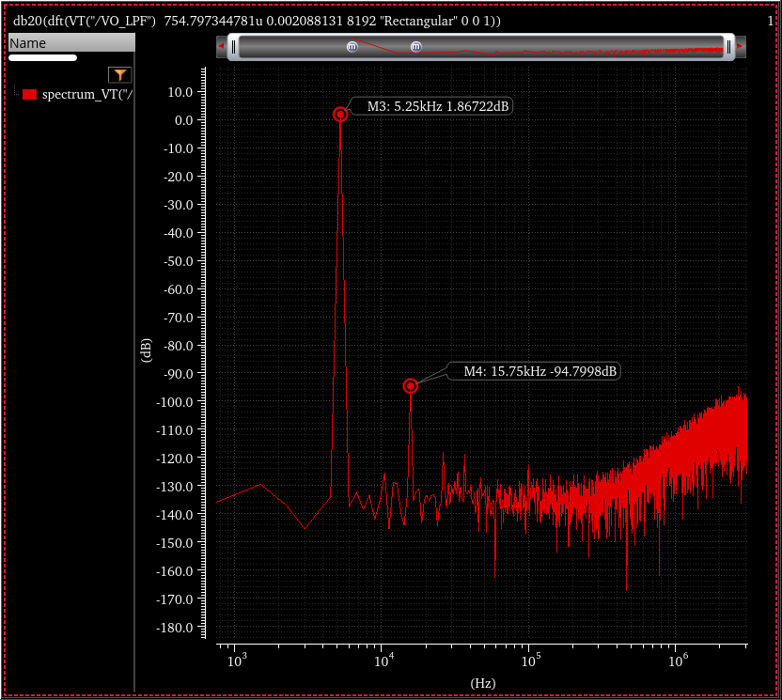
Task: Click the -150.0 tick label on Y-axis
Action: (175, 543)
